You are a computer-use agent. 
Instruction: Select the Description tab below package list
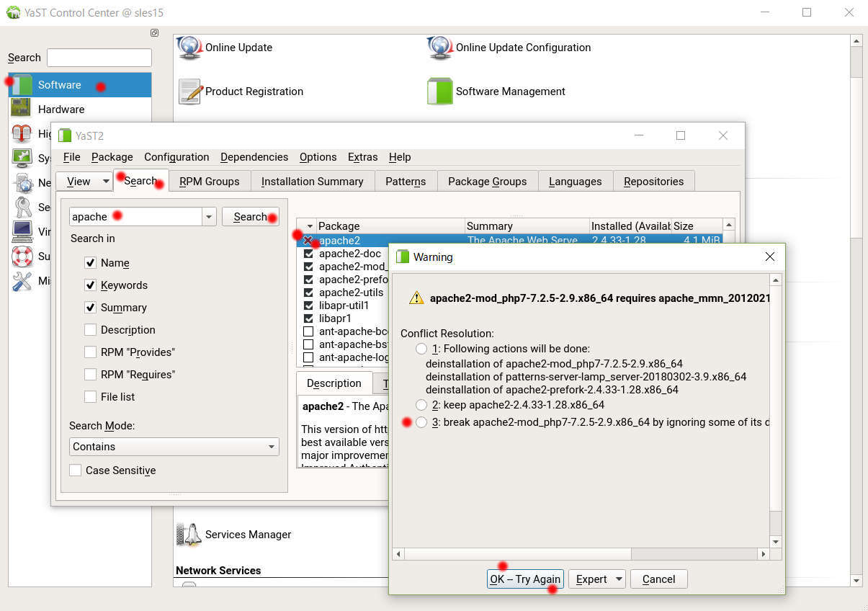(x=334, y=383)
